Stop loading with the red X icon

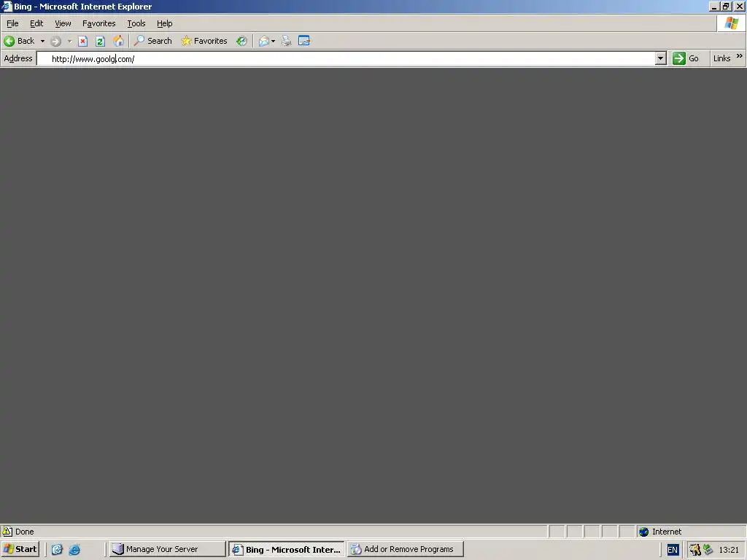point(83,41)
